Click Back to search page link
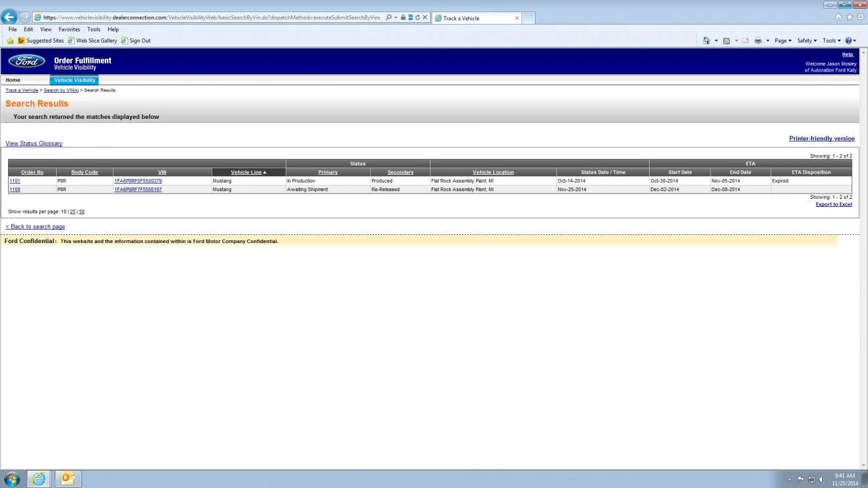Screen dimensions: 868x488 coord(35,227)
